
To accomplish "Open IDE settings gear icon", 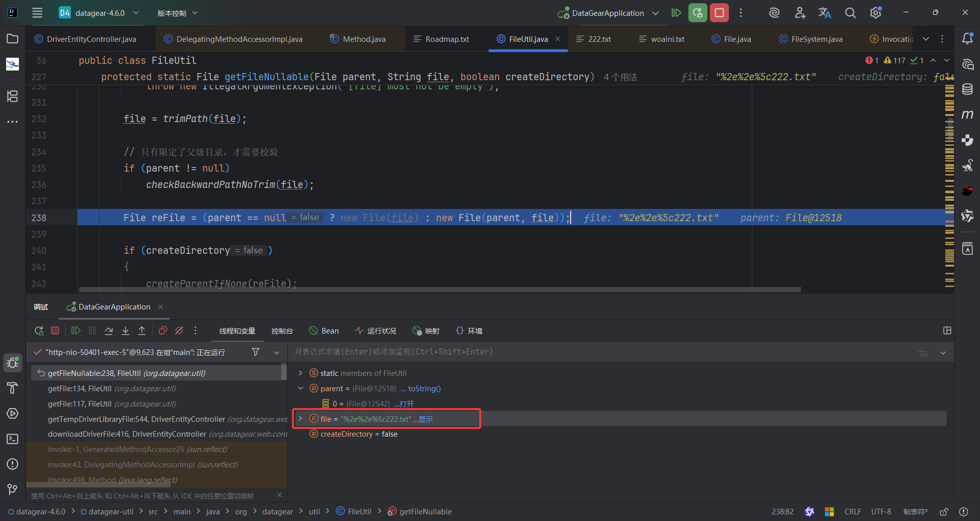I will pos(875,13).
